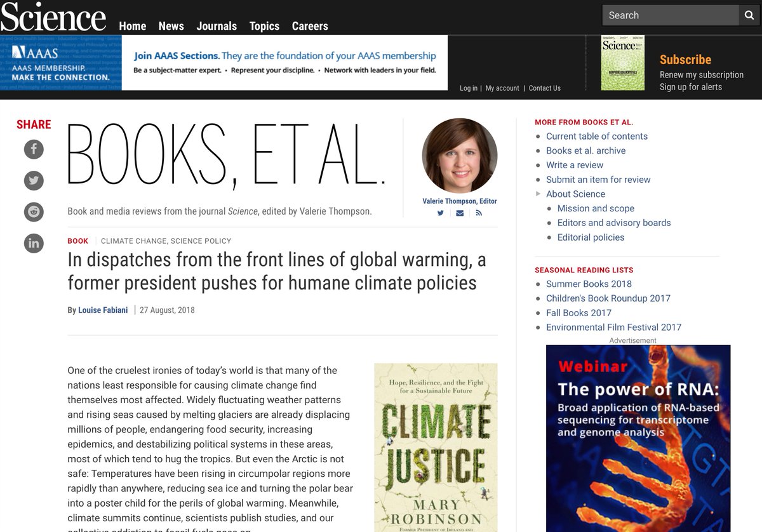Open About Science link
This screenshot has width=762, height=532.
click(576, 194)
